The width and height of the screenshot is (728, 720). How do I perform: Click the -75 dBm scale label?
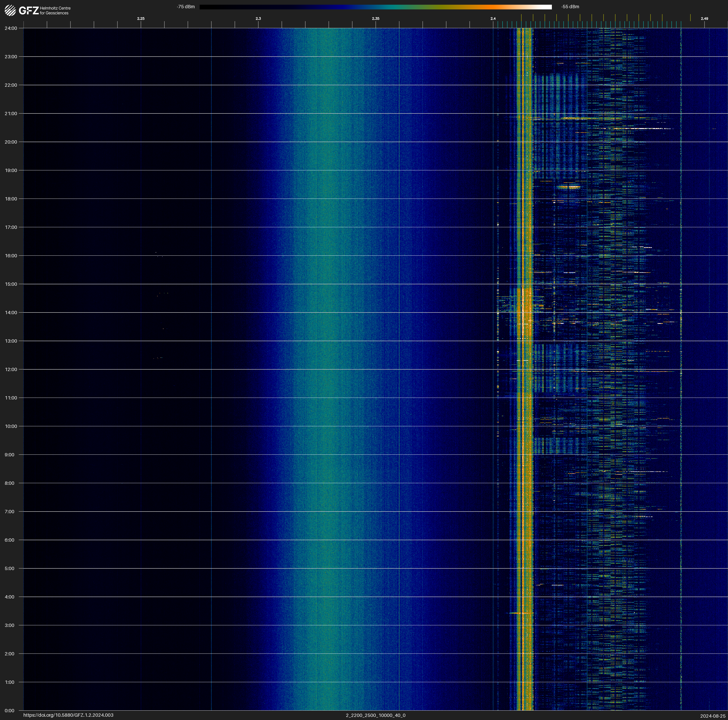(x=186, y=7)
